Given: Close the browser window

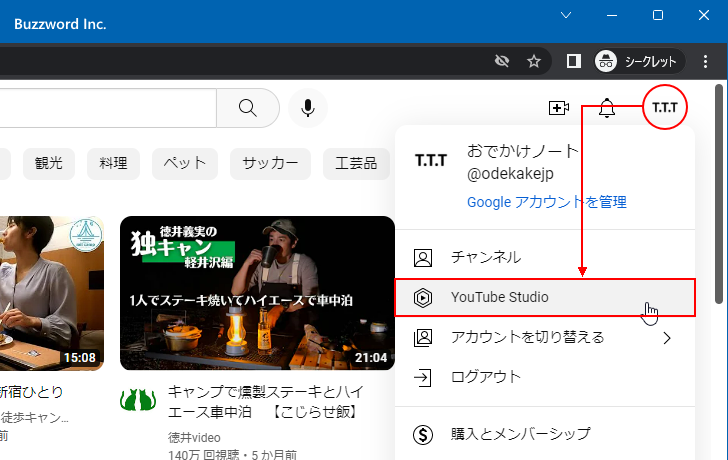Looking at the screenshot, I should pos(704,15).
